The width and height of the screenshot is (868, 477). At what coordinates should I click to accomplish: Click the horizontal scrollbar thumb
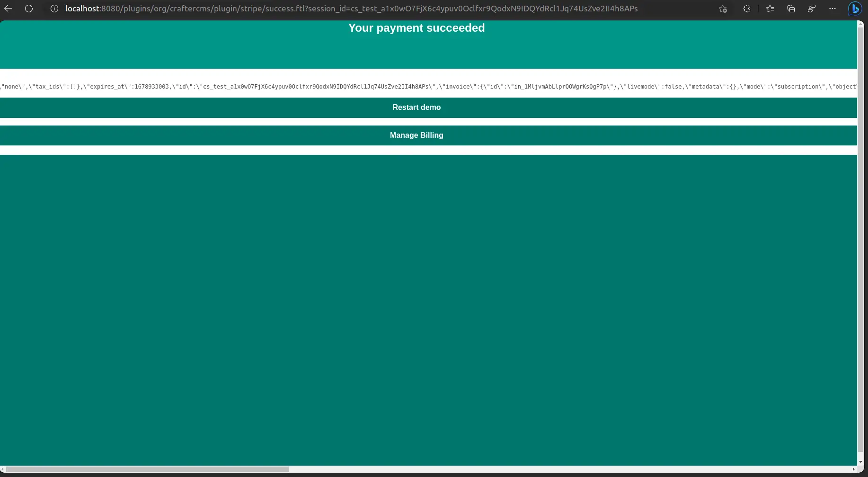147,469
